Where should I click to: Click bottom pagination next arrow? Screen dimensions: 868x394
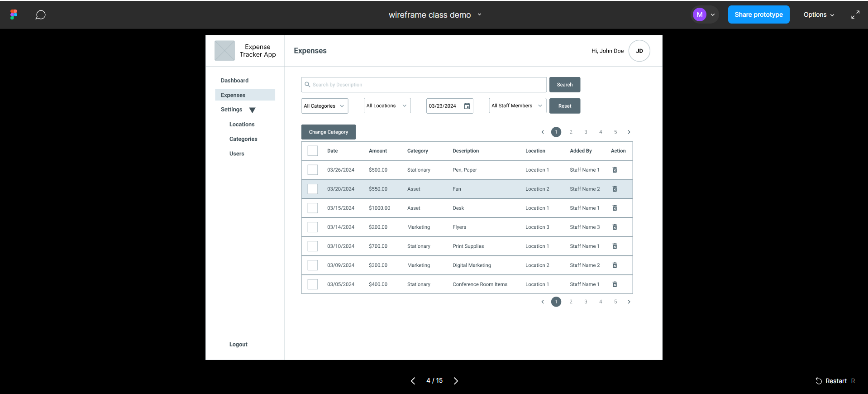629,302
